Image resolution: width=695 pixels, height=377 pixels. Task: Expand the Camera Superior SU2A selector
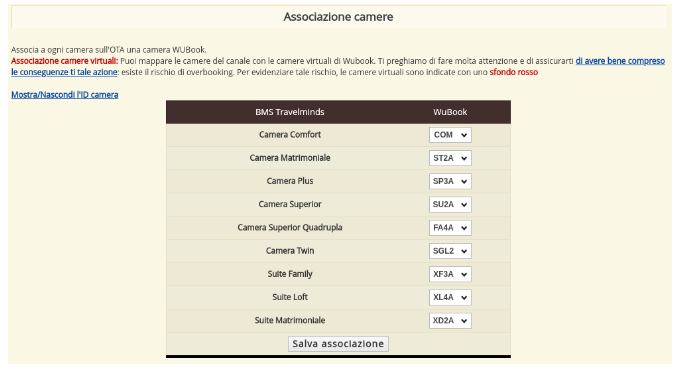450,205
